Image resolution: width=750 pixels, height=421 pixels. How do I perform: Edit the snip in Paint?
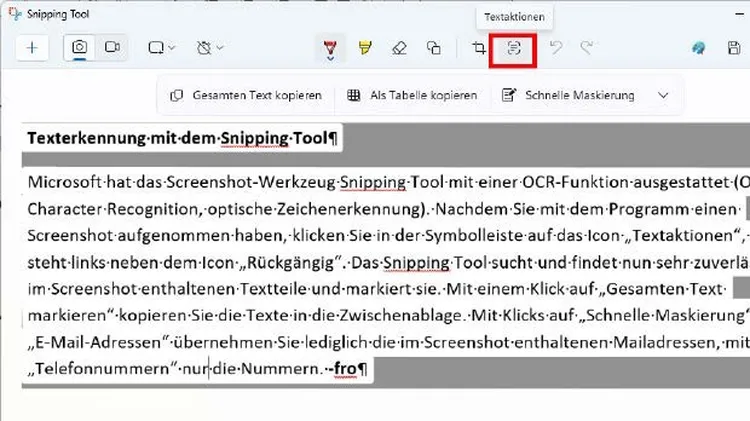point(698,48)
